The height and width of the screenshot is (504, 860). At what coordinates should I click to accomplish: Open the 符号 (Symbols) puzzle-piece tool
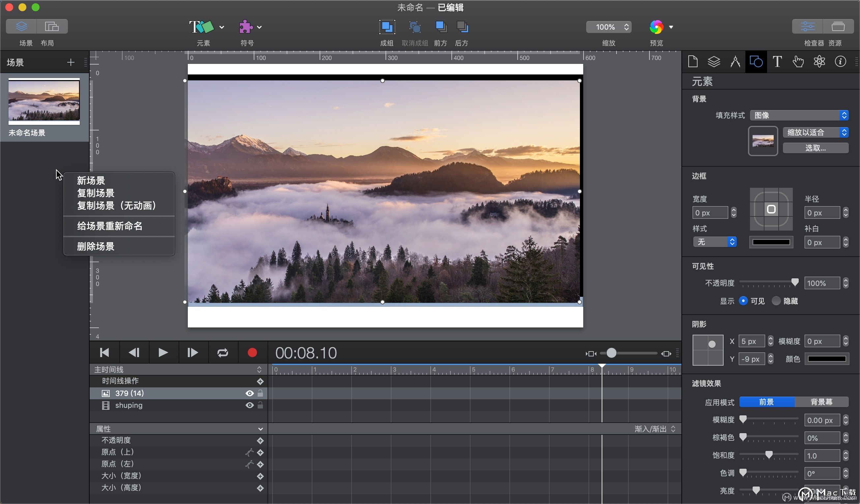coord(246,27)
